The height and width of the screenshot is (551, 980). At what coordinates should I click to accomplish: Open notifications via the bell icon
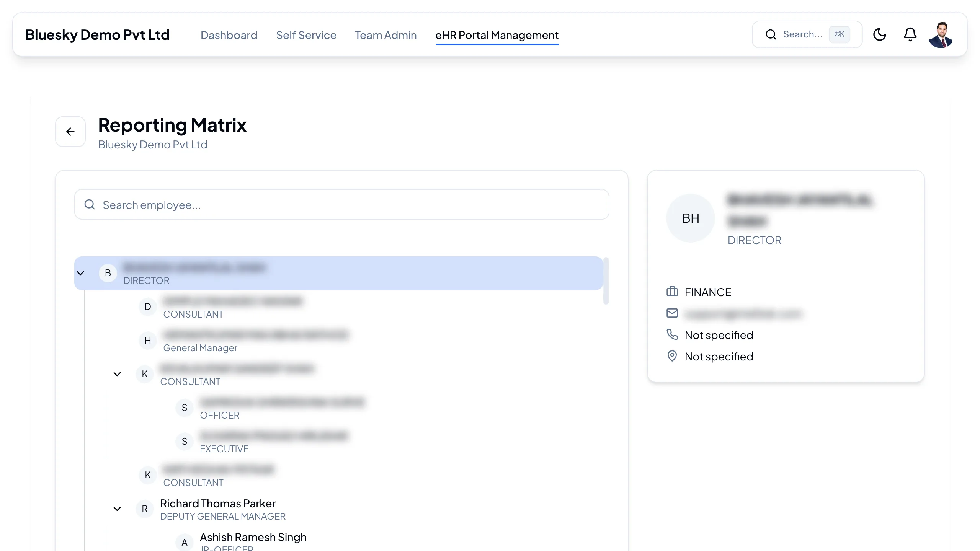coord(910,34)
